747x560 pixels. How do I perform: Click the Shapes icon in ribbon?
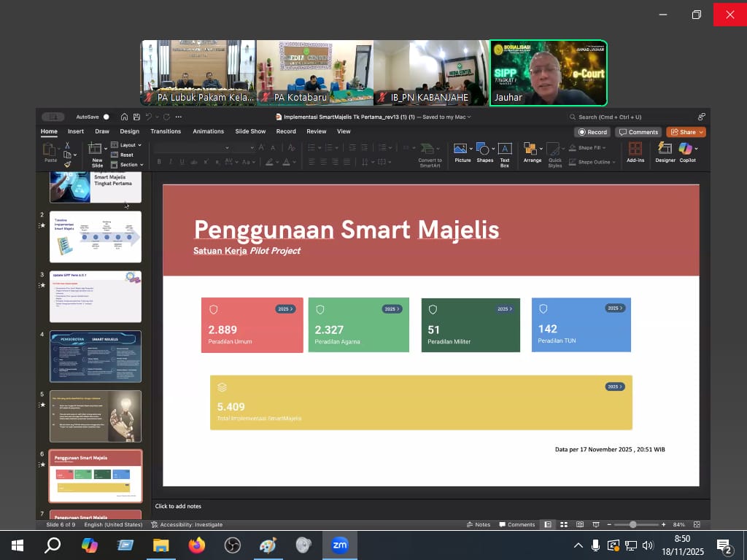point(483,149)
